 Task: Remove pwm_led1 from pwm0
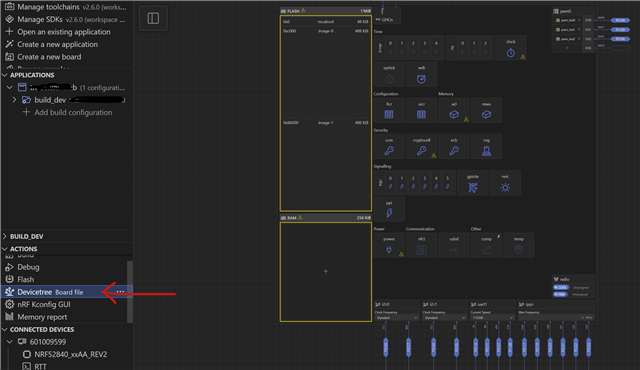click(579, 29)
